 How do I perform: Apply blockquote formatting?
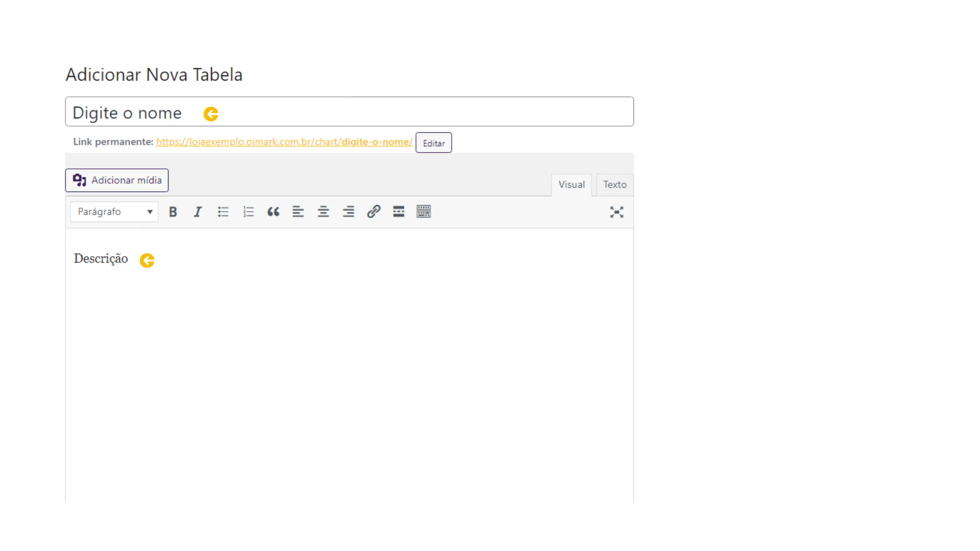click(x=273, y=212)
